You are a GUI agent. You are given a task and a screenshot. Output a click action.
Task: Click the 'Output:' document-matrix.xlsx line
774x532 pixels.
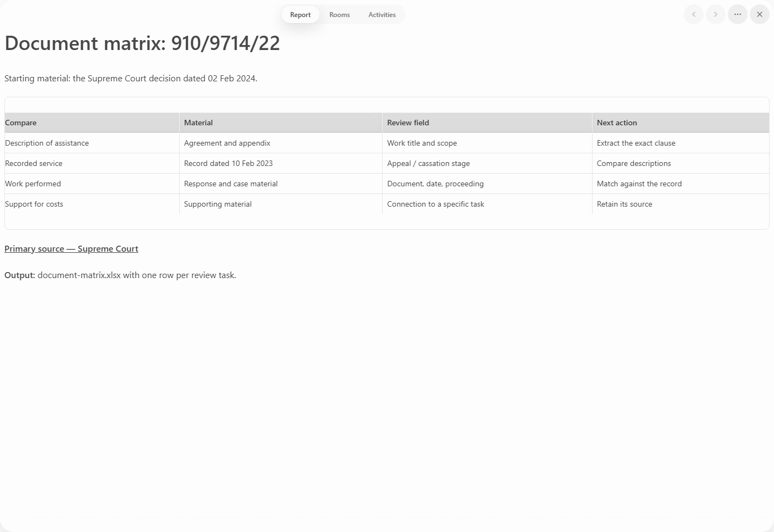pos(120,275)
